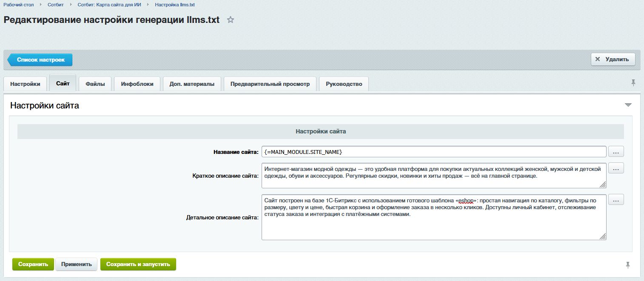Switch to the Настройки tab
The width and height of the screenshot is (644, 281).
25,83
